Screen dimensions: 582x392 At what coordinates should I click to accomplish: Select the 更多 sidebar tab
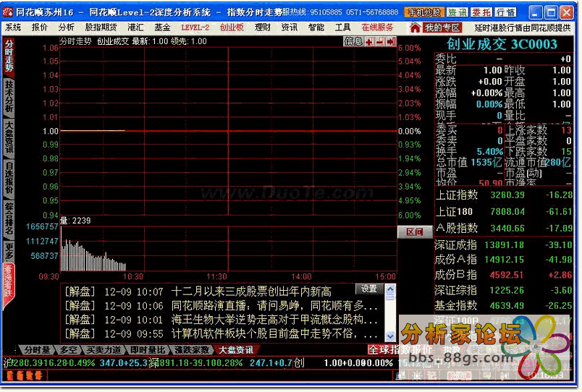[x=9, y=251]
